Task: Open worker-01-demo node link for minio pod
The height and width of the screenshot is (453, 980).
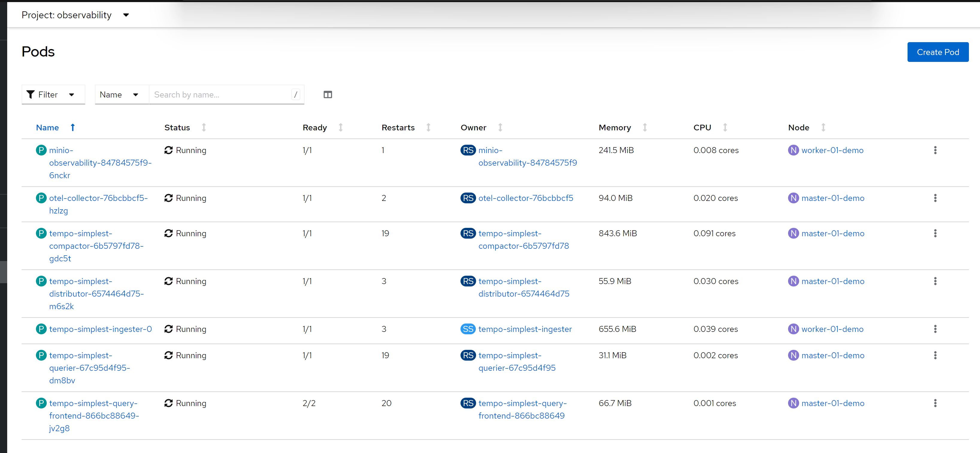Action: point(832,150)
